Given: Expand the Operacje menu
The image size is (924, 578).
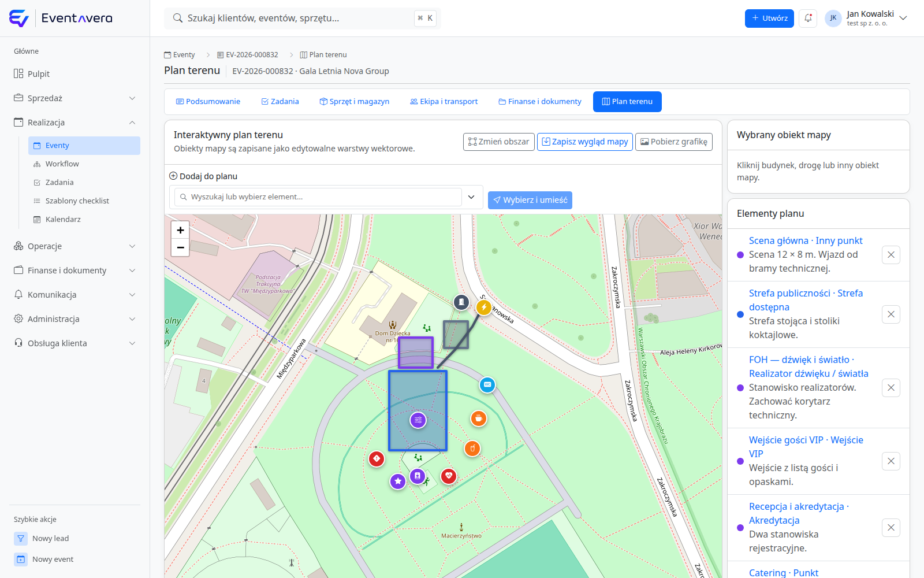Looking at the screenshot, I should [76, 246].
